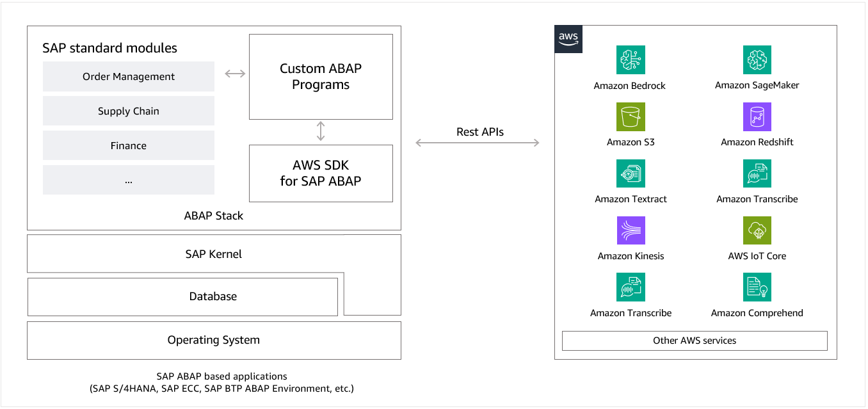Image resolution: width=868 pixels, height=409 pixels.
Task: Click the Rest APIs connection arrow
Action: (x=478, y=142)
